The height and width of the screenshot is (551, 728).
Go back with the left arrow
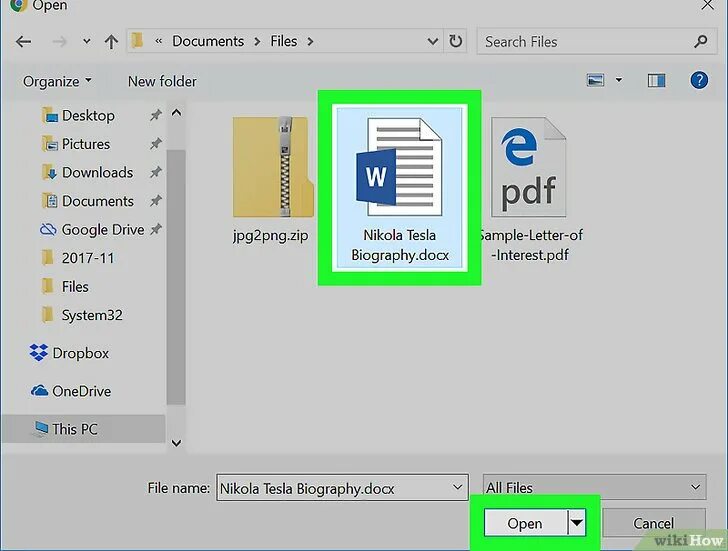[24, 42]
